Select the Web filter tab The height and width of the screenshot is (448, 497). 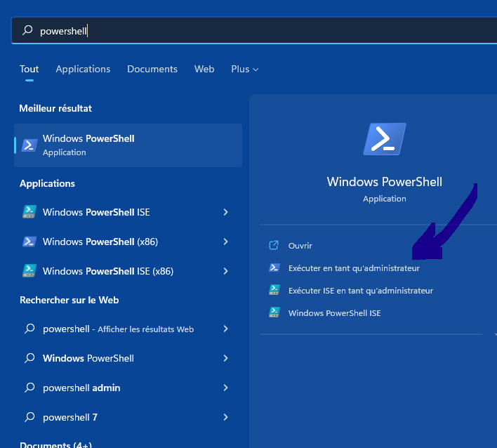coord(204,69)
